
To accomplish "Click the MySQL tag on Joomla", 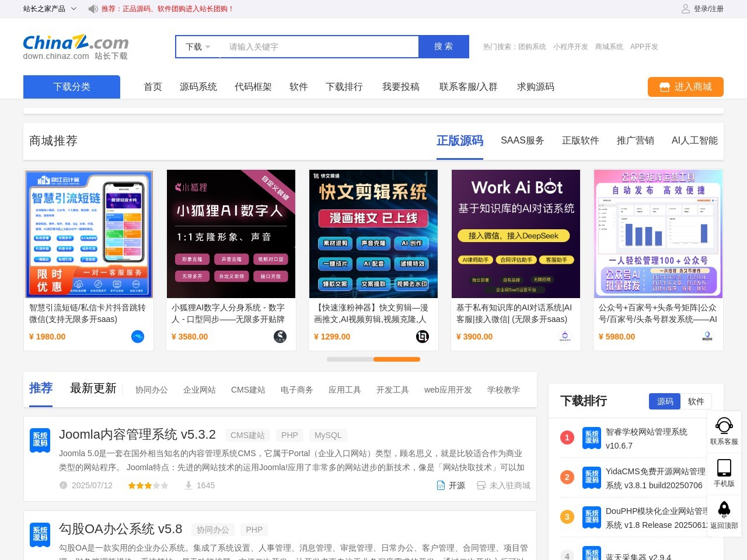I will tap(328, 435).
